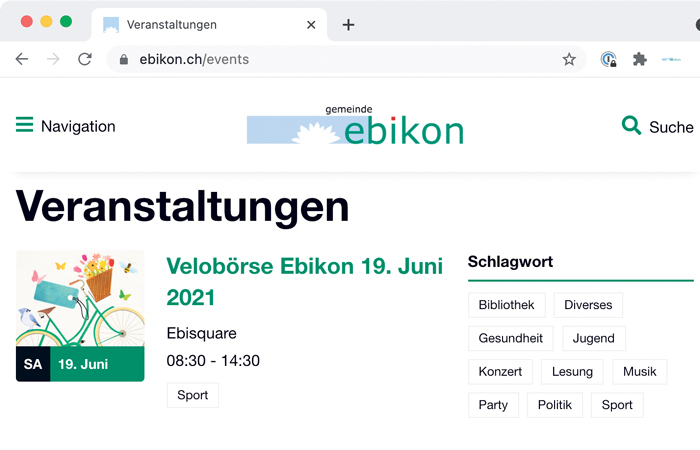The height and width of the screenshot is (450, 700).
Task: Choose the Politik keyword tag
Action: pyautogui.click(x=555, y=405)
